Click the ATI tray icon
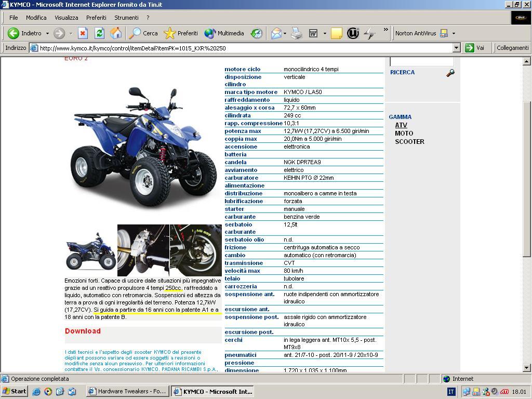Viewport: 532px width, 399px height. tap(504, 392)
